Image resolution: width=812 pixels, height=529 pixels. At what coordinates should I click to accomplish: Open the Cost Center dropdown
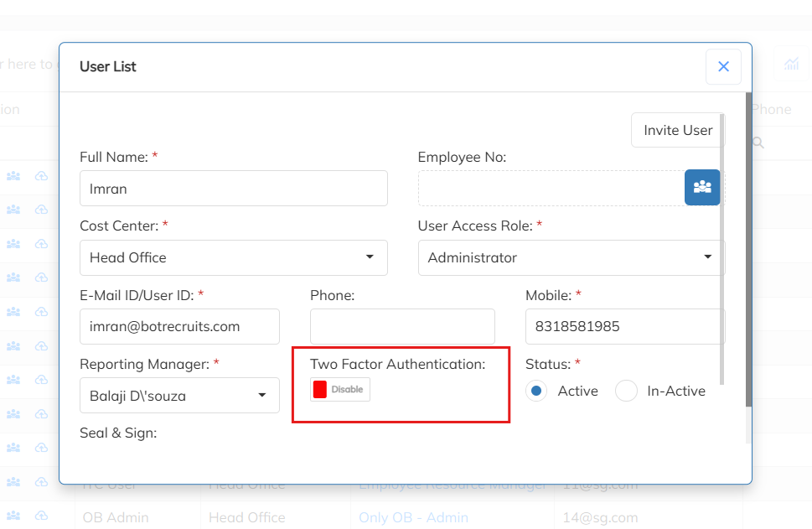pos(233,257)
